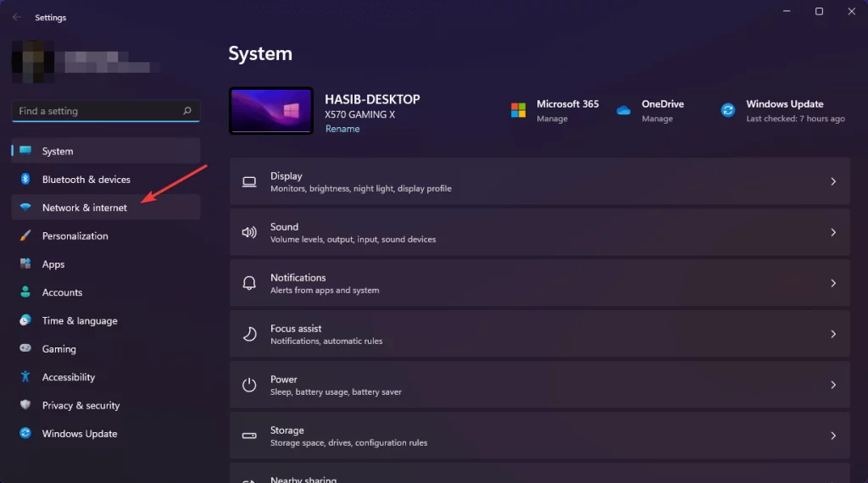Viewport: 868px width, 483px height.
Task: Click the Sound speaker icon
Action: (x=249, y=232)
